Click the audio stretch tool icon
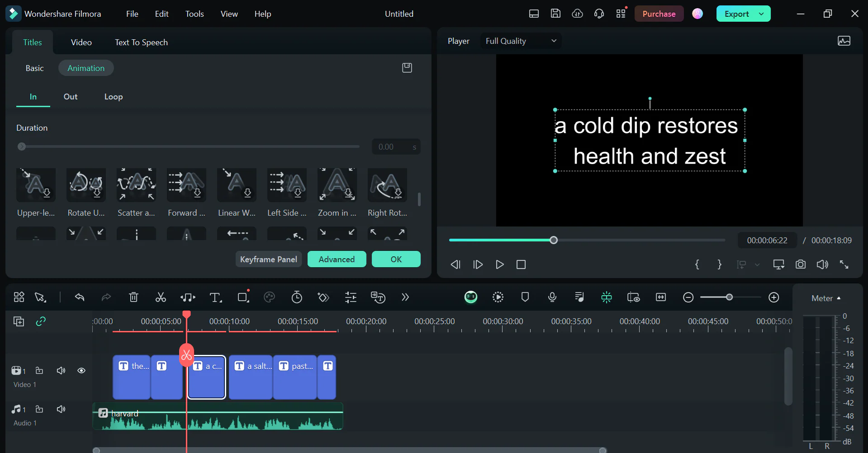Screen dimensions: 868x453 188,297
